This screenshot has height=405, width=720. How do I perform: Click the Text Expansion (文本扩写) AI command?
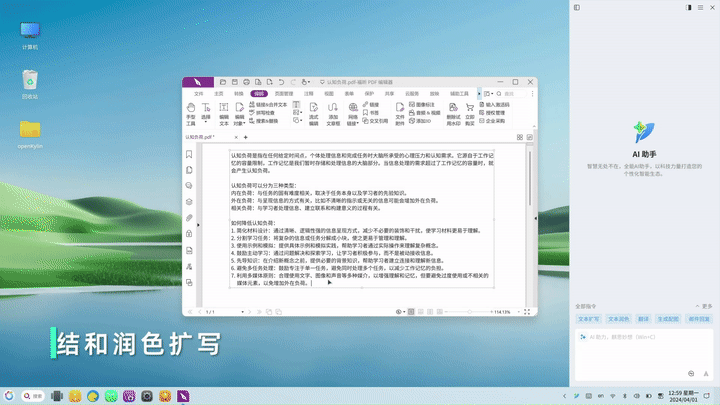[x=588, y=319]
